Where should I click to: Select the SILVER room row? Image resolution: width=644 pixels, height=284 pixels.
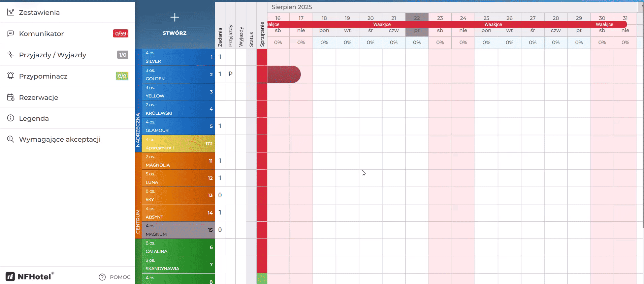pyautogui.click(x=178, y=57)
